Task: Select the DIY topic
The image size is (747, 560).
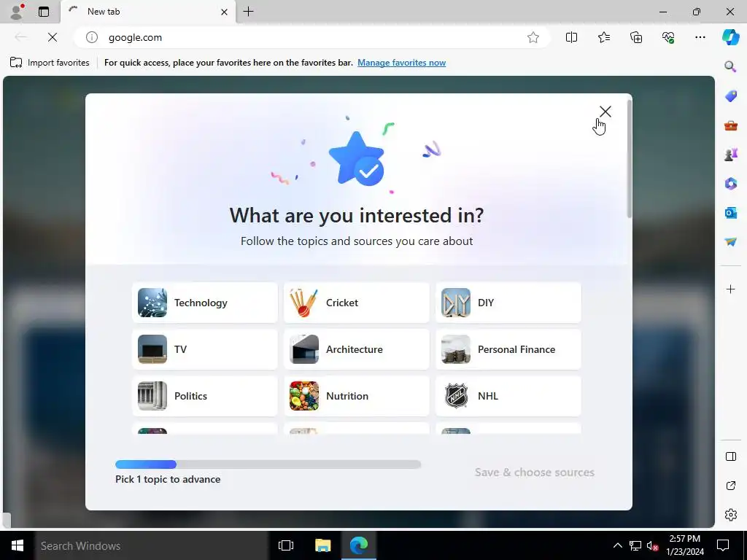Action: [508, 303]
